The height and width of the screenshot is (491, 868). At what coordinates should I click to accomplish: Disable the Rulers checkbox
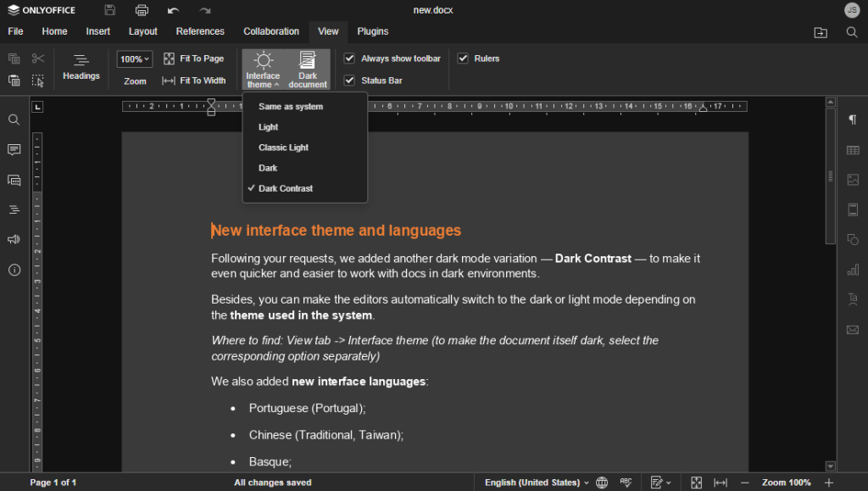pos(463,58)
